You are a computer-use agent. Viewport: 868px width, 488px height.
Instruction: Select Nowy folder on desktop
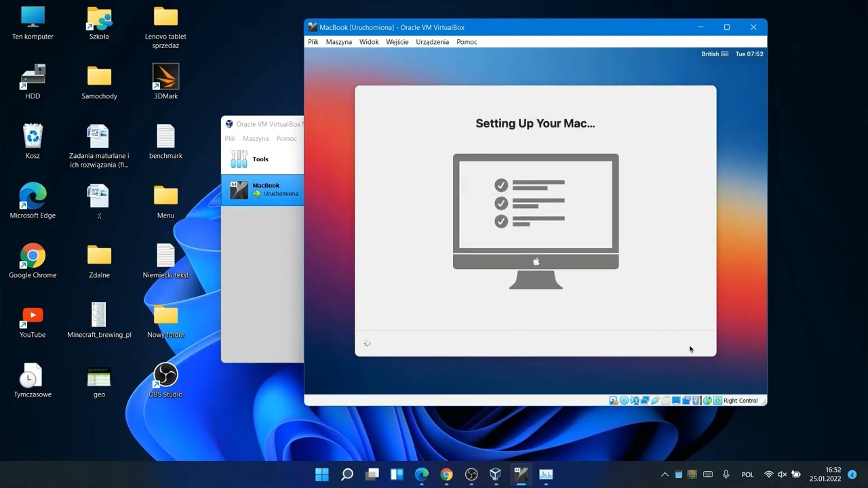165,321
